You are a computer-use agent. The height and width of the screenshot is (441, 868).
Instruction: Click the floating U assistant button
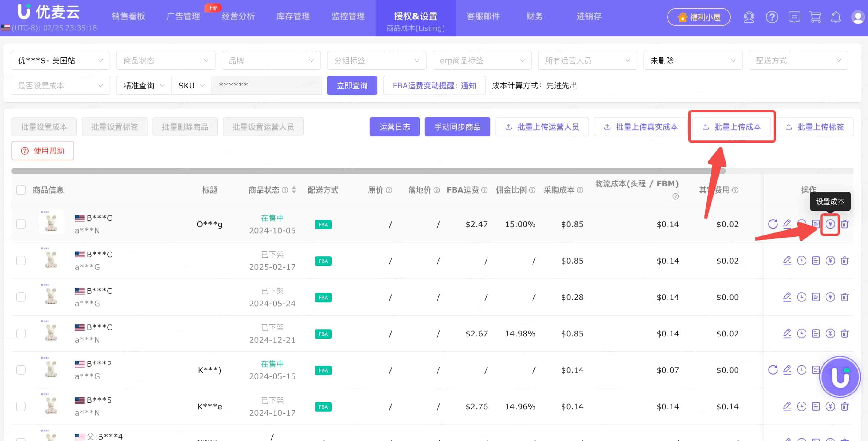[x=840, y=376]
